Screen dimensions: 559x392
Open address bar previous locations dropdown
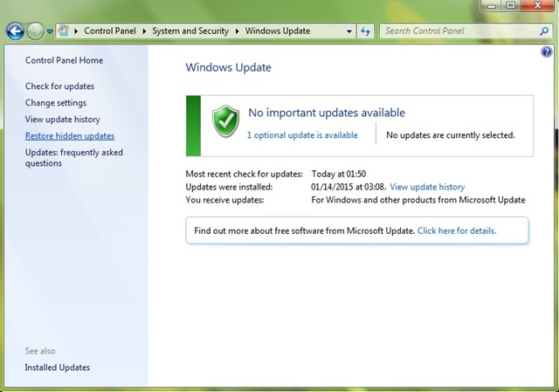349,31
